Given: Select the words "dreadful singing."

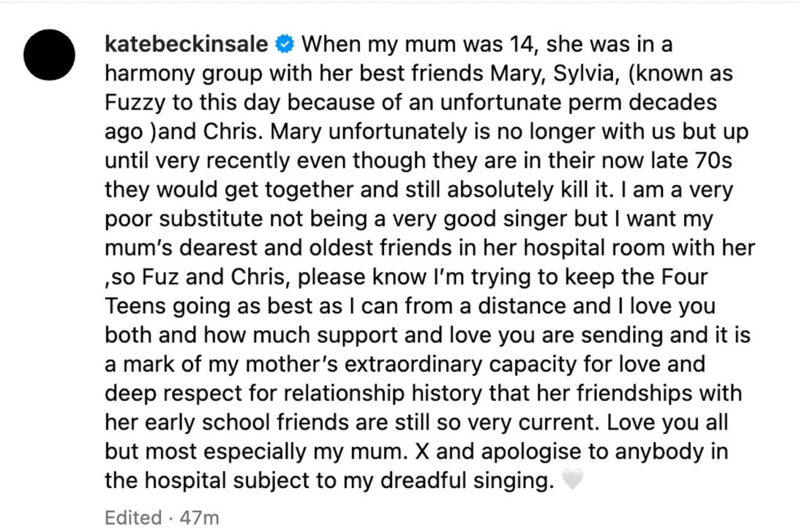Looking at the screenshot, I should pos(467,481).
